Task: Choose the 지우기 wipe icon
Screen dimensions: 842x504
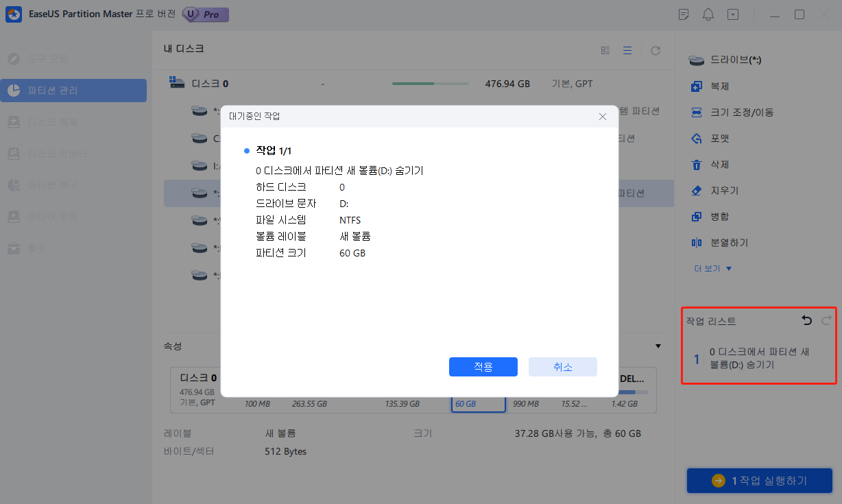Action: (707, 190)
